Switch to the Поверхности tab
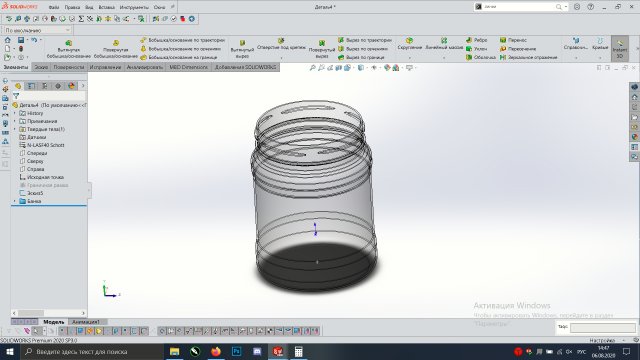640x360 pixels. [68, 67]
